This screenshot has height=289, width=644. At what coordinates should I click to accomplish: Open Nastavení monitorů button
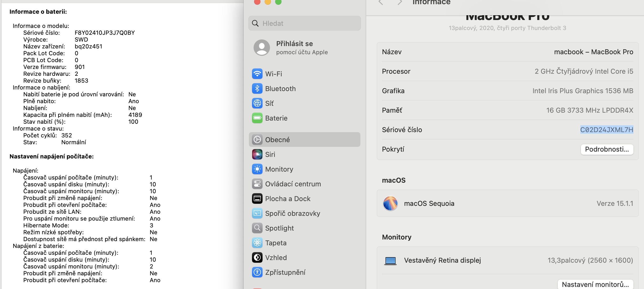click(595, 285)
